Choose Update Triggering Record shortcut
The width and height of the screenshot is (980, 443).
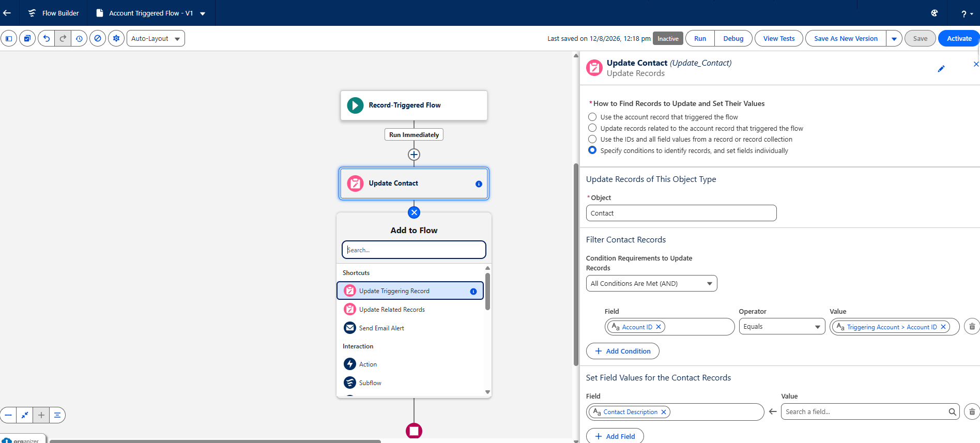click(410, 291)
